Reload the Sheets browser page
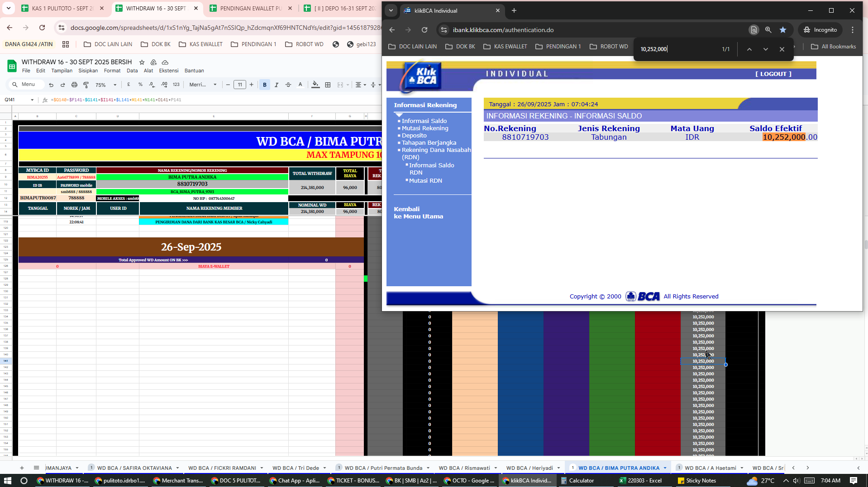The image size is (868, 487). click(42, 28)
